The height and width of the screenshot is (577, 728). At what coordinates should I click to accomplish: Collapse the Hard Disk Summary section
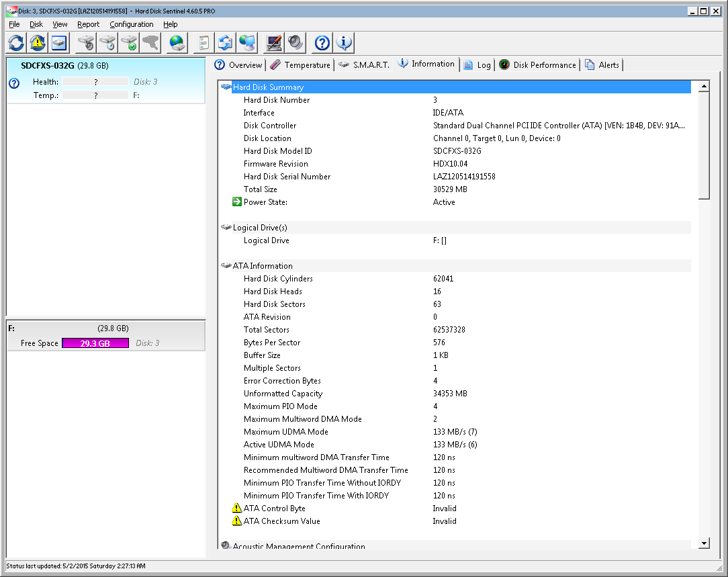tap(268, 87)
